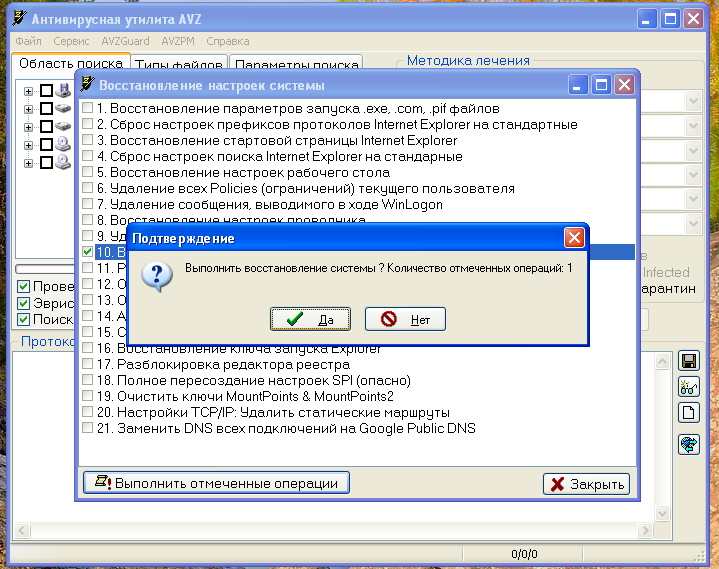Open fifth treatment method dropdown
This screenshot has width=719, height=569.
[693, 199]
